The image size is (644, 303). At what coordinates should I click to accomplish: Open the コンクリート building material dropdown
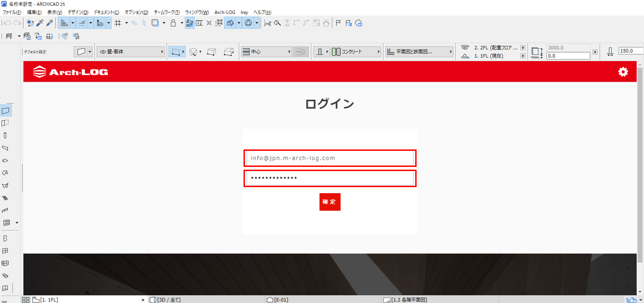(x=356, y=52)
